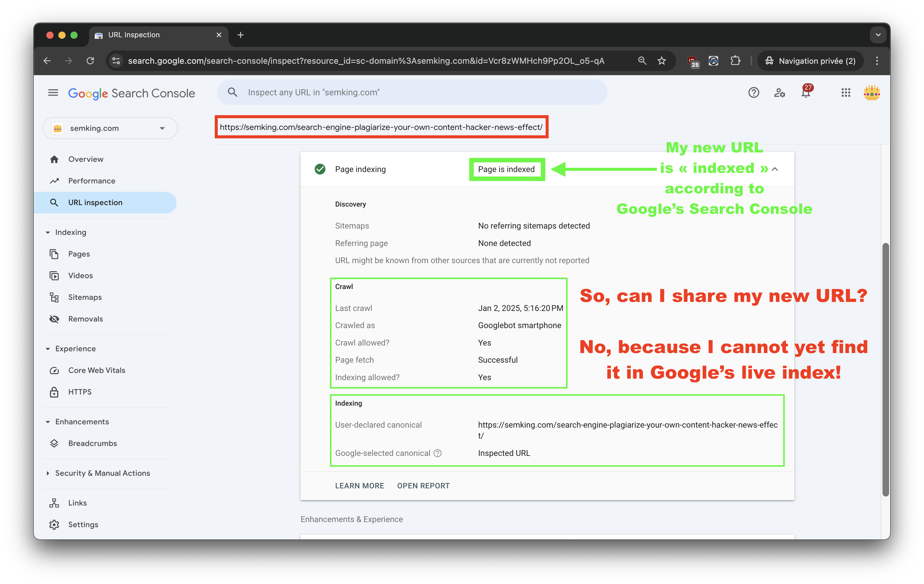The height and width of the screenshot is (584, 924).
Task: Open the Extensions puzzle icon
Action: coord(735,61)
